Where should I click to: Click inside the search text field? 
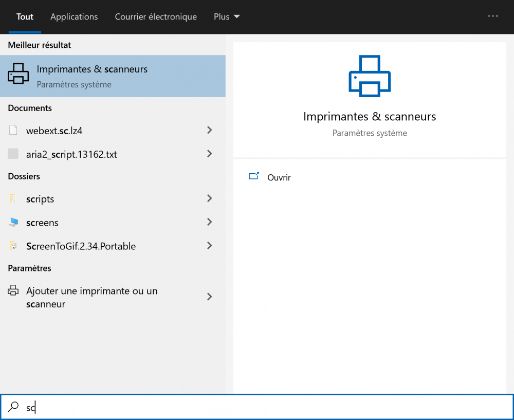click(257, 407)
